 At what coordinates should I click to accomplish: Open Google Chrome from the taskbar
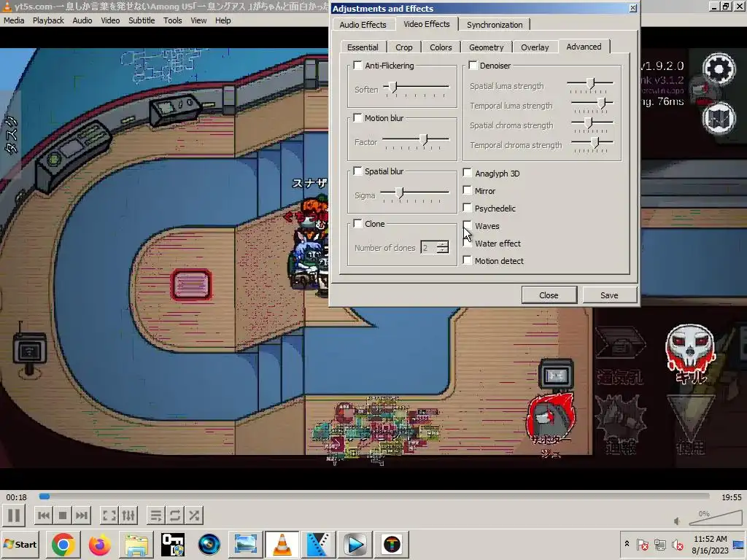[x=63, y=544]
